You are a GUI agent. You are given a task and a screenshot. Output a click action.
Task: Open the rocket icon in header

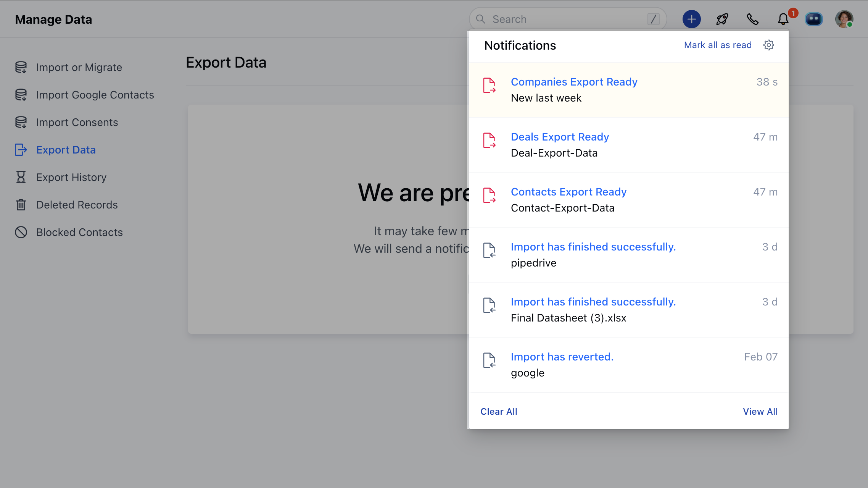722,19
